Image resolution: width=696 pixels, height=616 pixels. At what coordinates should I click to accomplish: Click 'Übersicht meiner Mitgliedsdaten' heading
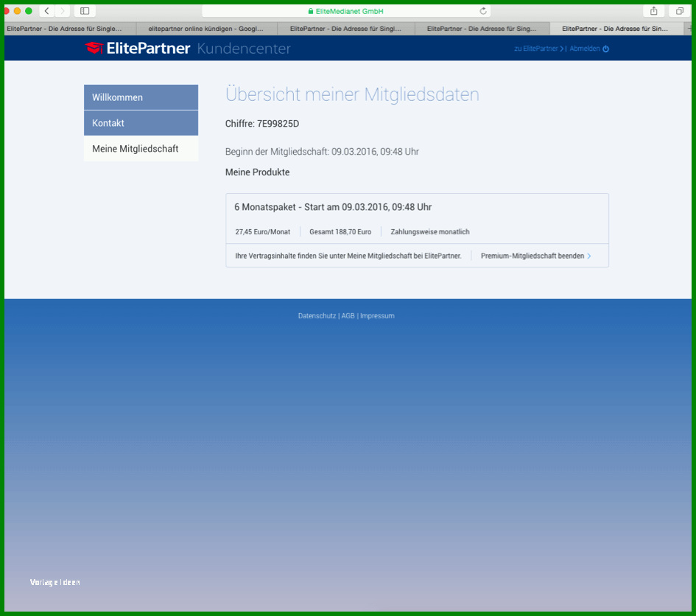click(353, 94)
